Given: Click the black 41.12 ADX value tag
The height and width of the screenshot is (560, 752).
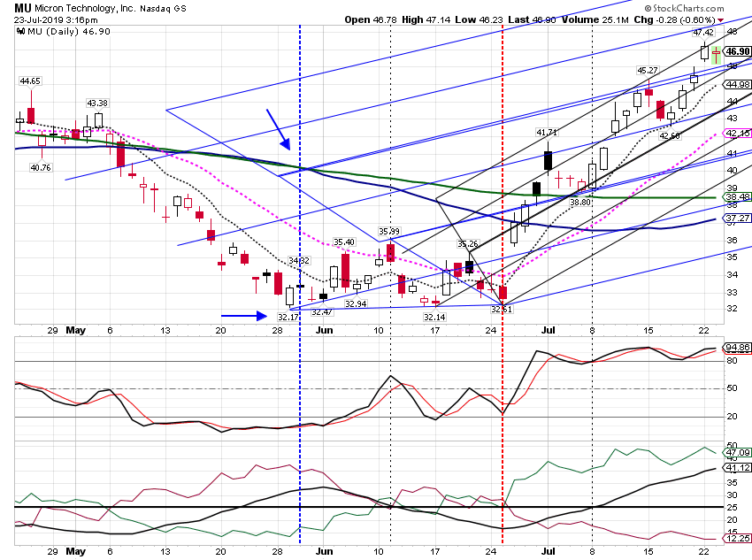Looking at the screenshot, I should point(738,468).
